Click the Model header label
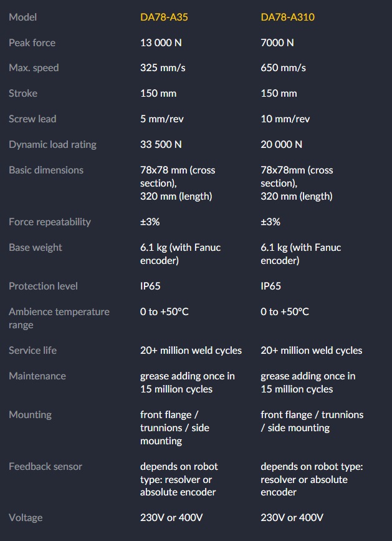392x541 pixels. click(22, 17)
